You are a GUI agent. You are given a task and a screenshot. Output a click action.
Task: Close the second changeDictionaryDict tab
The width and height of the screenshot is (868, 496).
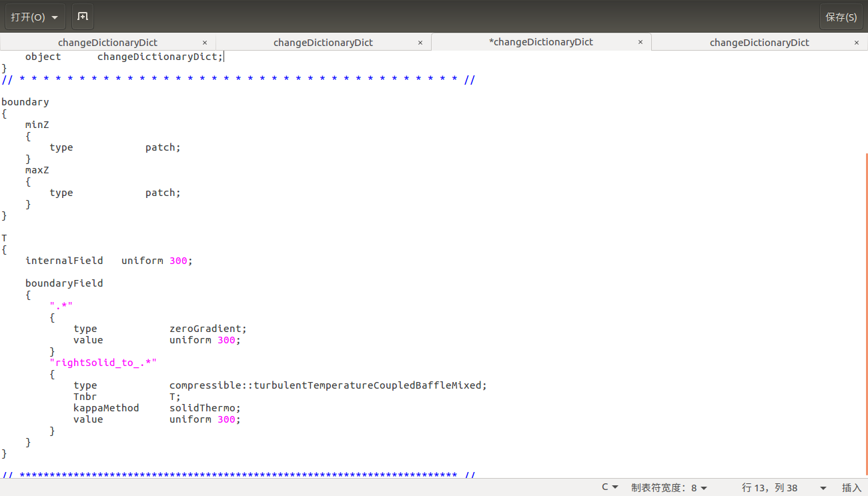pos(420,43)
